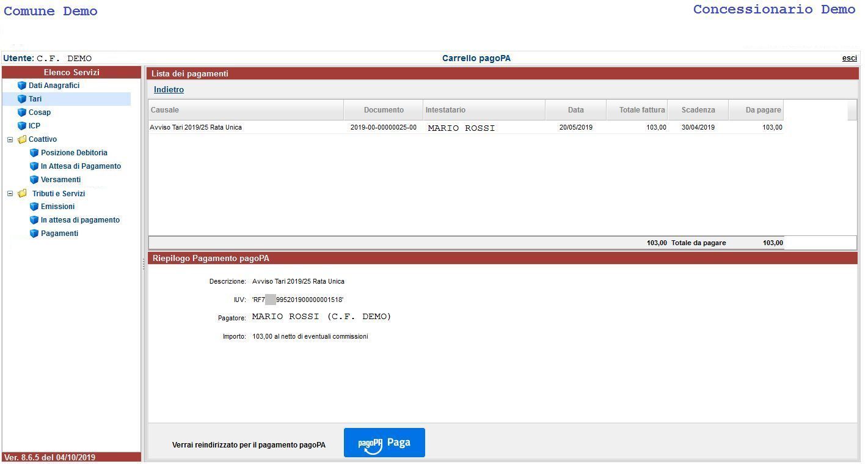
Task: Open Versamenti under Coattivo
Action: pyautogui.click(x=60, y=180)
